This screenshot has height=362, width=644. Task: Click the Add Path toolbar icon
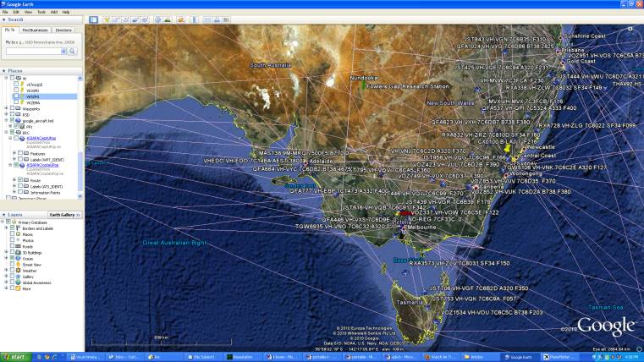point(126,19)
